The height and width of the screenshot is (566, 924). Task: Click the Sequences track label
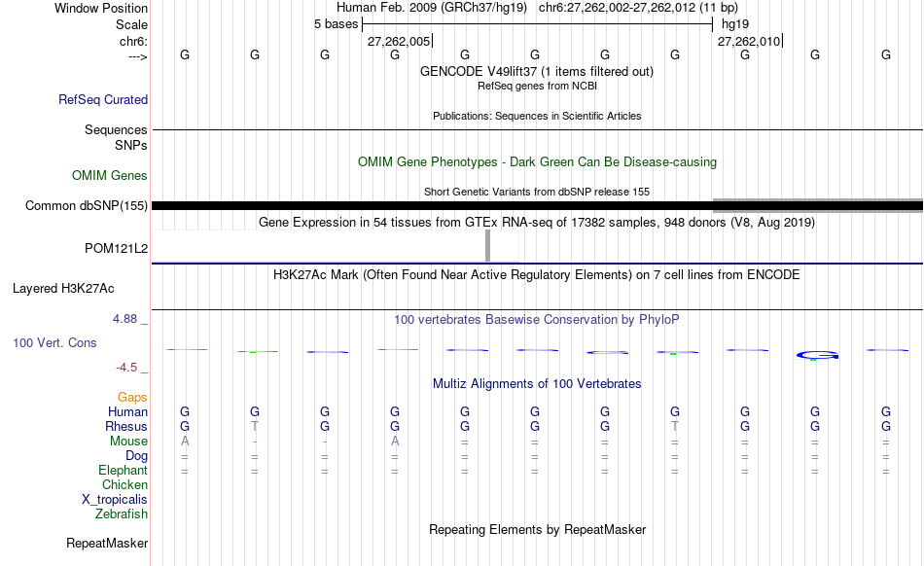point(116,129)
